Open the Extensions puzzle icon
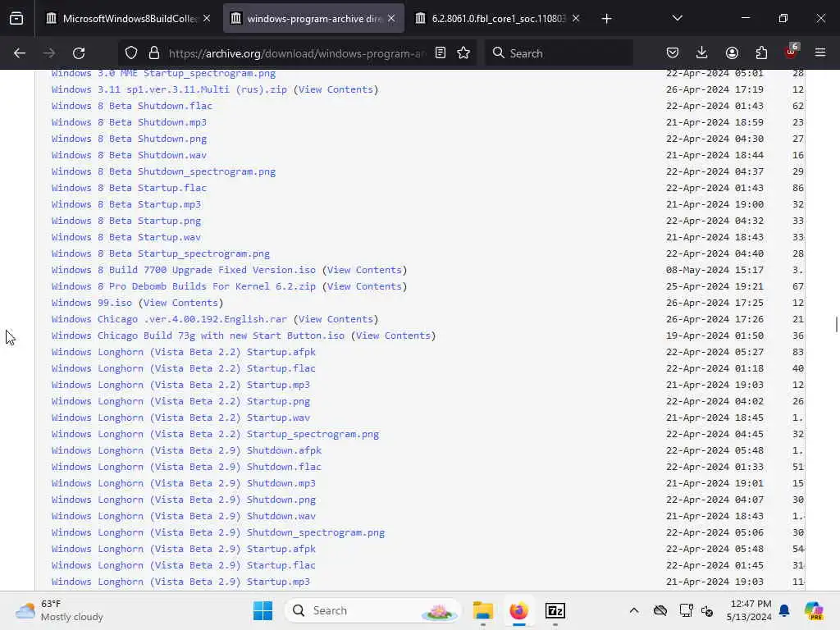840x630 pixels. 761,53
